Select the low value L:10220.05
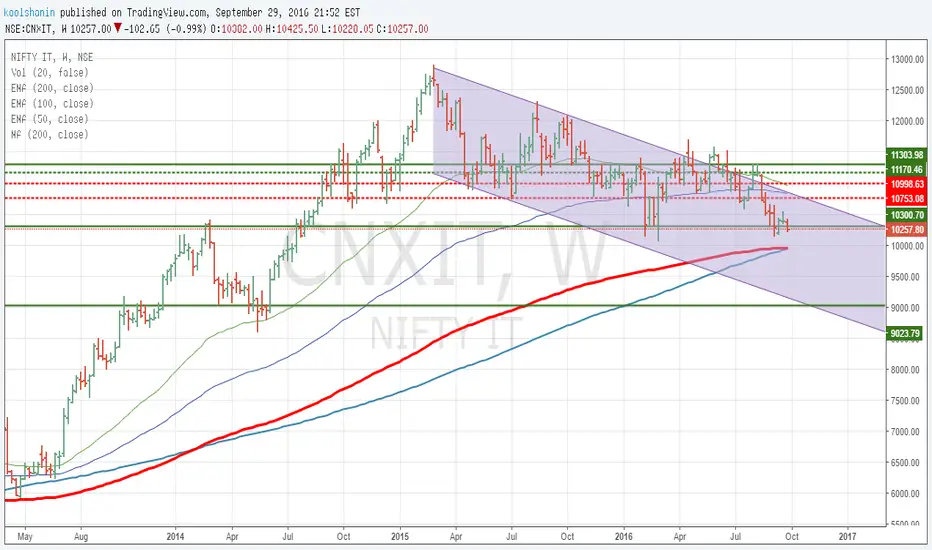This screenshot has height=550, width=932. point(347,29)
